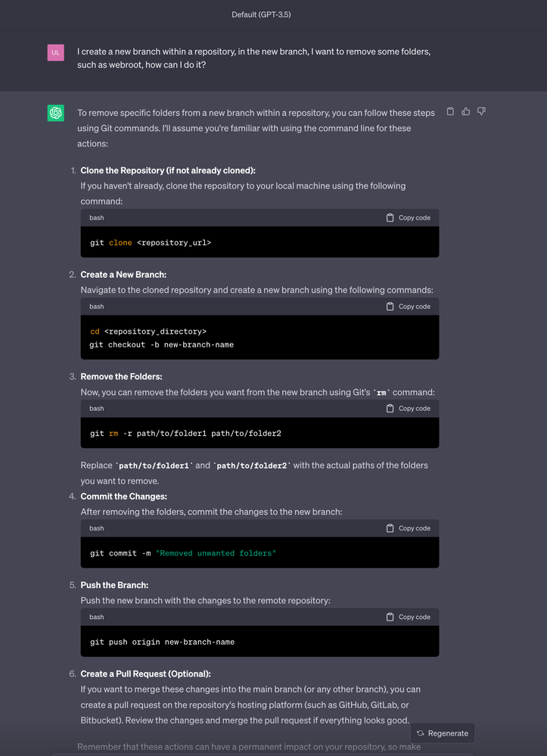
Task: Click the bash label on the git clone block
Action: (96, 217)
